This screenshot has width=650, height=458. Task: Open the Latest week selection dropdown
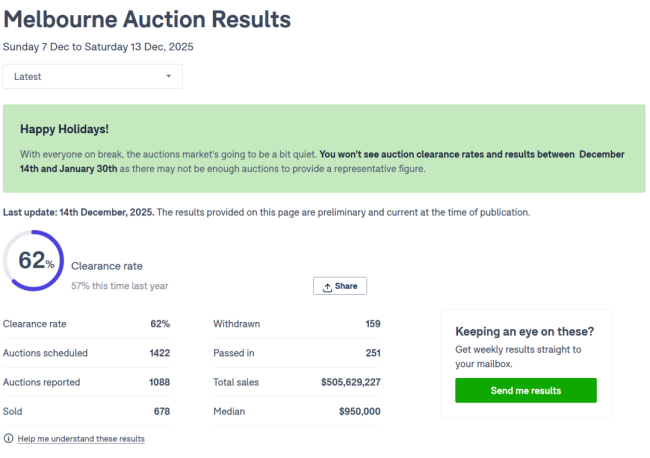coord(92,76)
